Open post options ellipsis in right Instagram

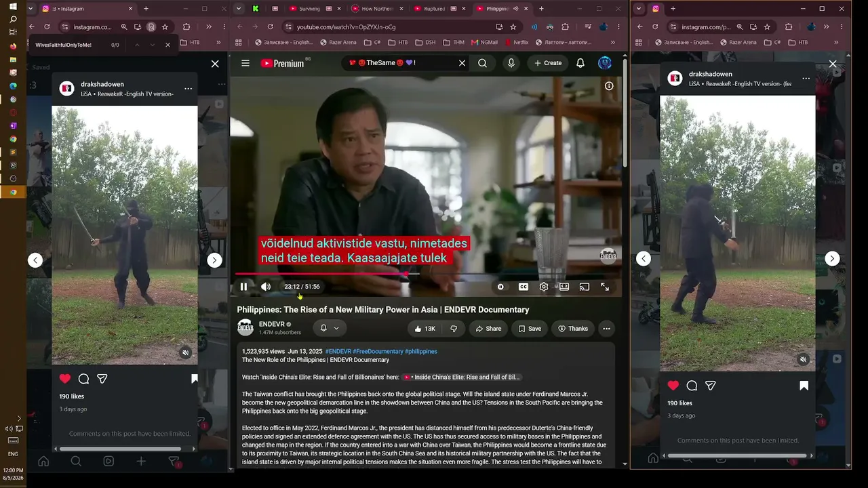pyautogui.click(x=806, y=79)
